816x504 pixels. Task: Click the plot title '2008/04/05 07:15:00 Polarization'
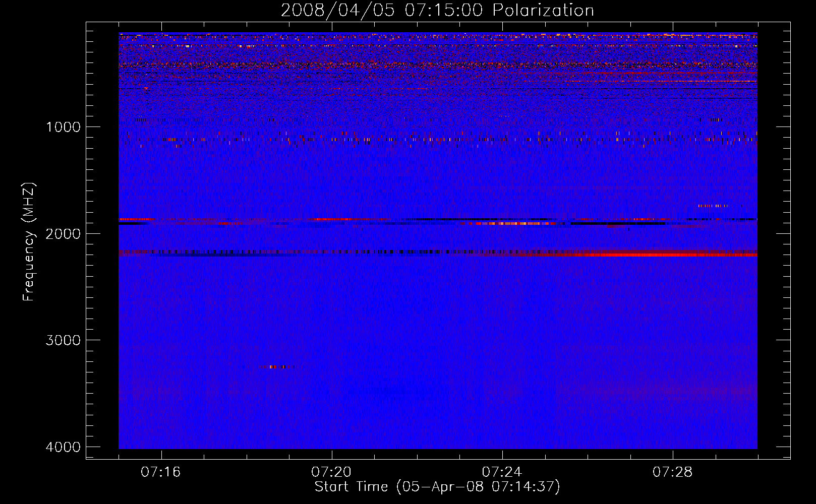pos(437,10)
